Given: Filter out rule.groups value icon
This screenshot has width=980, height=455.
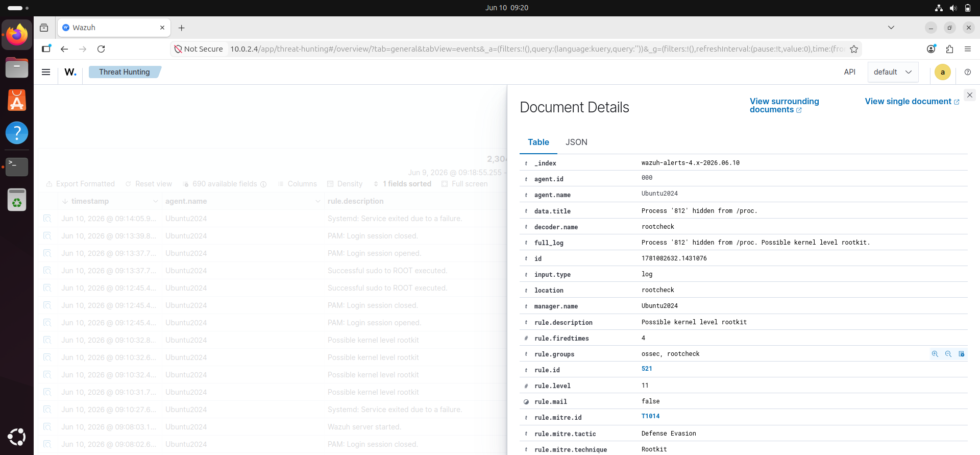Looking at the screenshot, I should [x=948, y=354].
